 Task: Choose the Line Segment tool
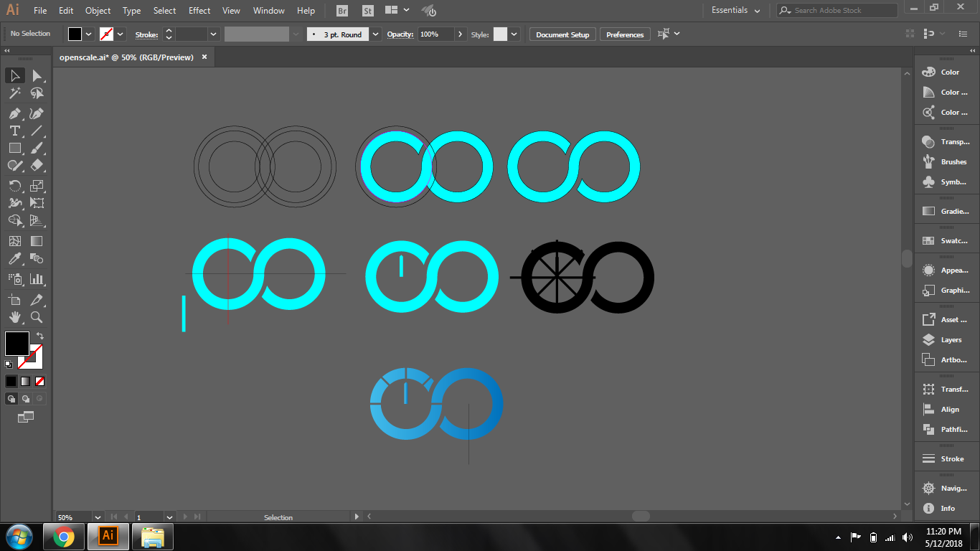pyautogui.click(x=37, y=131)
